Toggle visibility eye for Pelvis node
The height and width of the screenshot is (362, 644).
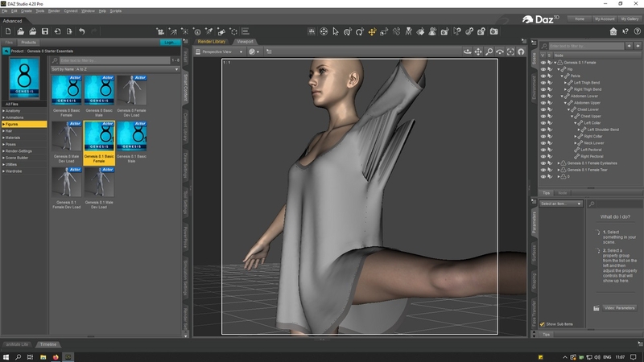click(543, 76)
